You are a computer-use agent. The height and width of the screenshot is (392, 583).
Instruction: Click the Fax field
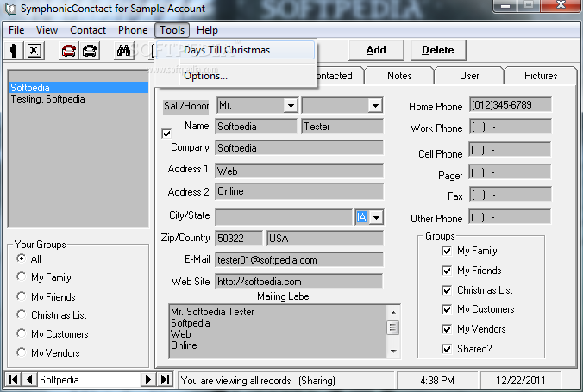click(x=511, y=195)
